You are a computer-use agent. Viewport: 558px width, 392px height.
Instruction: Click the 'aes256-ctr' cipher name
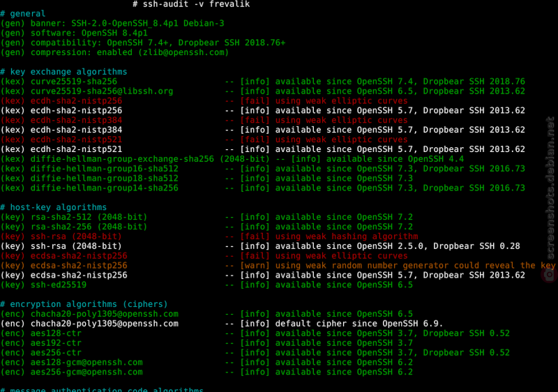pos(56,353)
